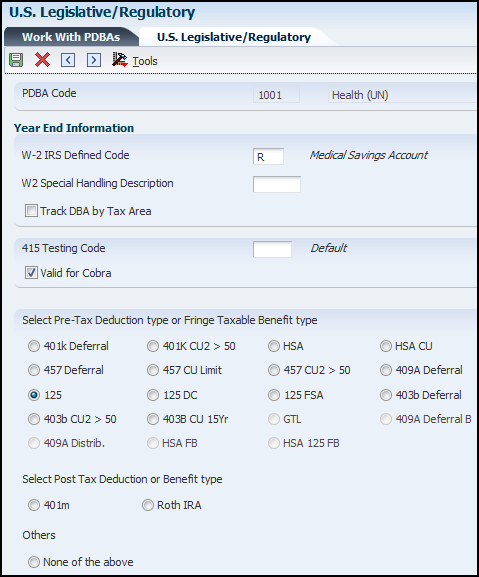Go to the previous record arrow
Screen dimensions: 479x577
click(x=68, y=60)
